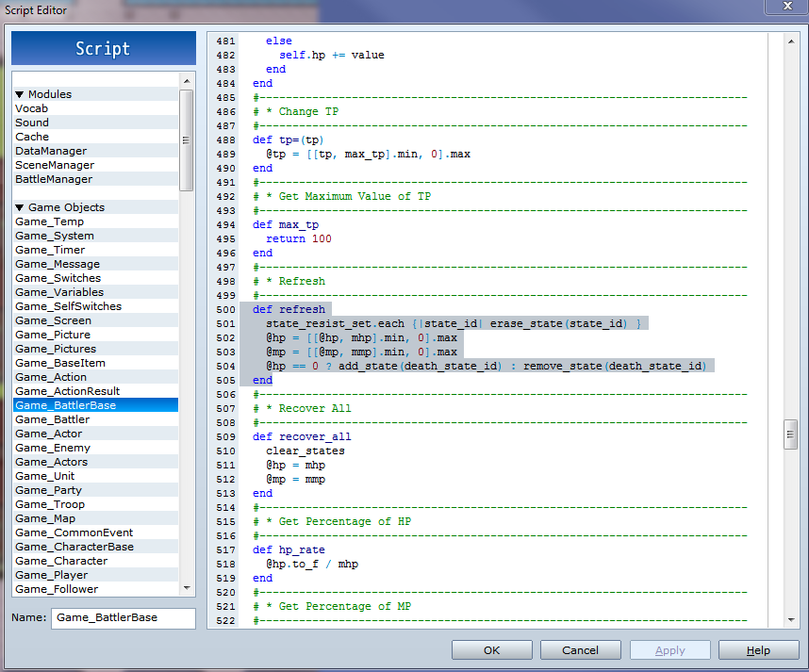Click code editor scroll down arrow

pos(791,619)
